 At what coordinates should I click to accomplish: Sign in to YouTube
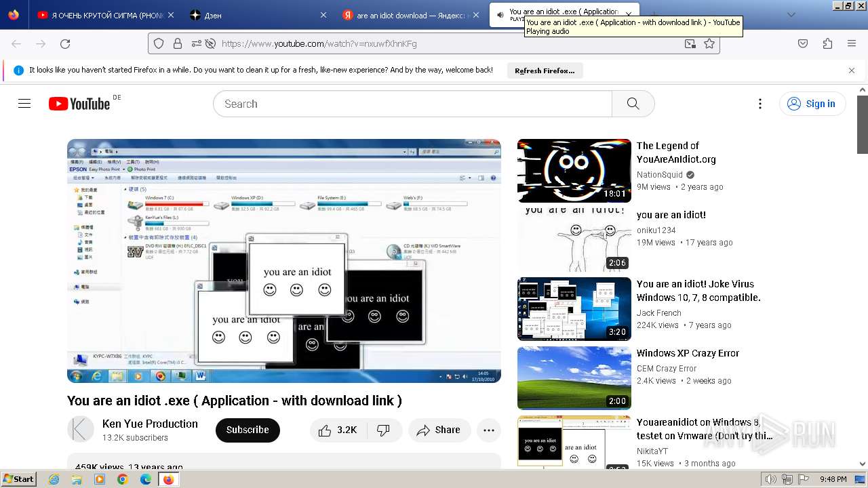click(812, 104)
